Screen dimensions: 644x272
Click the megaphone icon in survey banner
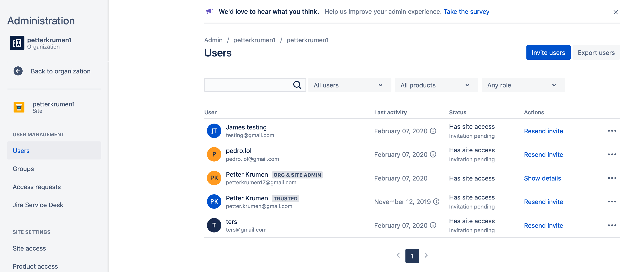210,11
